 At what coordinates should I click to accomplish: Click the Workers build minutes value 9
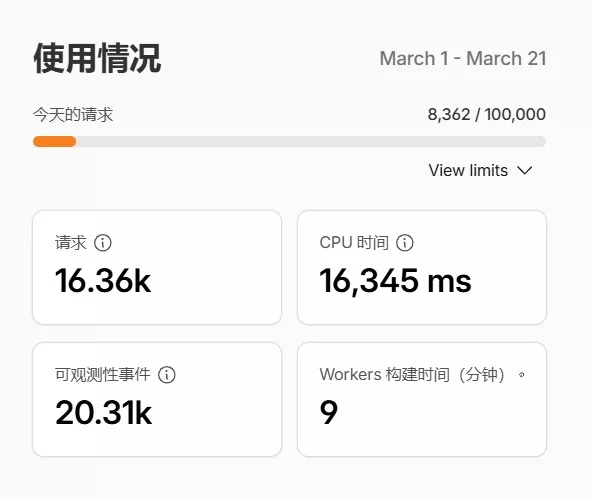328,413
